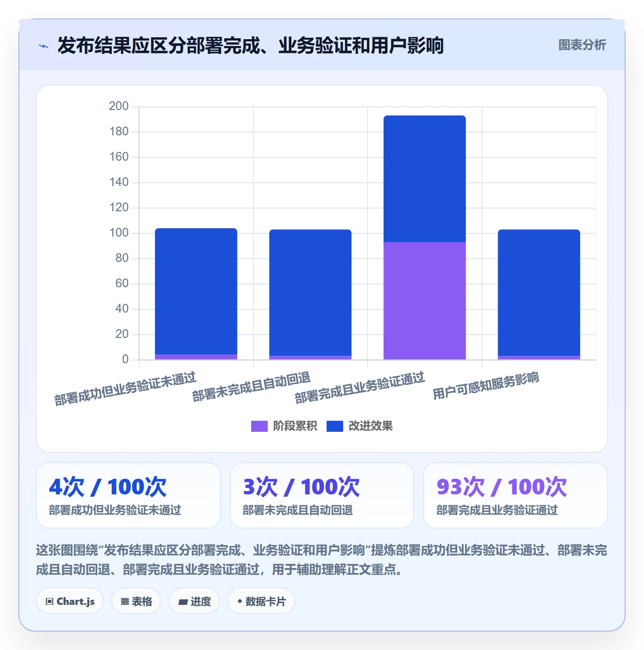Click the 图表分析 label in header
The width and height of the screenshot is (644, 650).
582,45
